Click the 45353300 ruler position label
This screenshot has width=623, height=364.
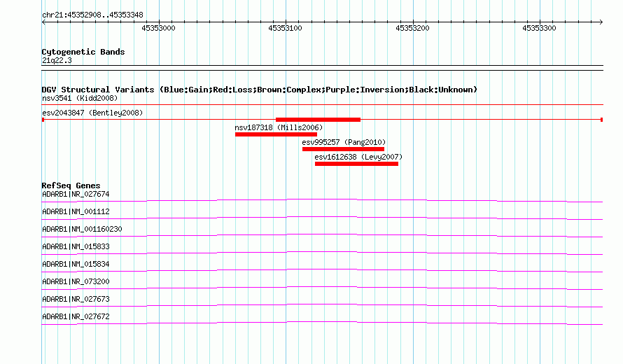(539, 28)
